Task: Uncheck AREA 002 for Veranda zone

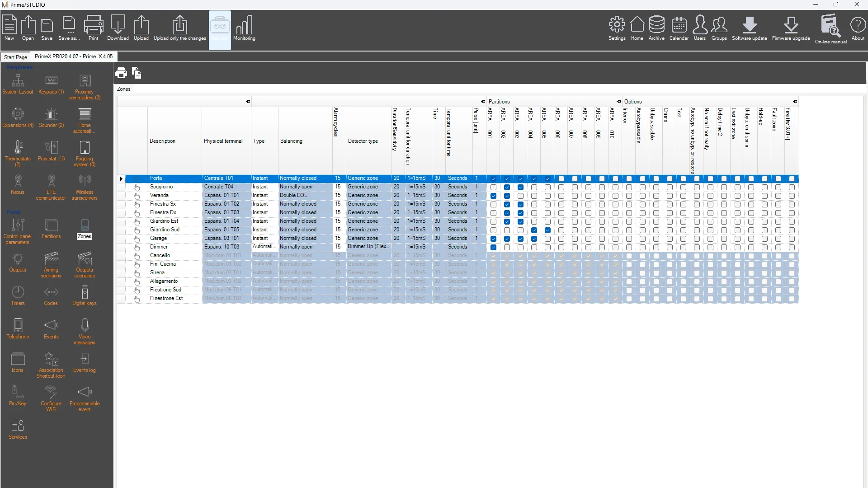Action: [x=507, y=196]
